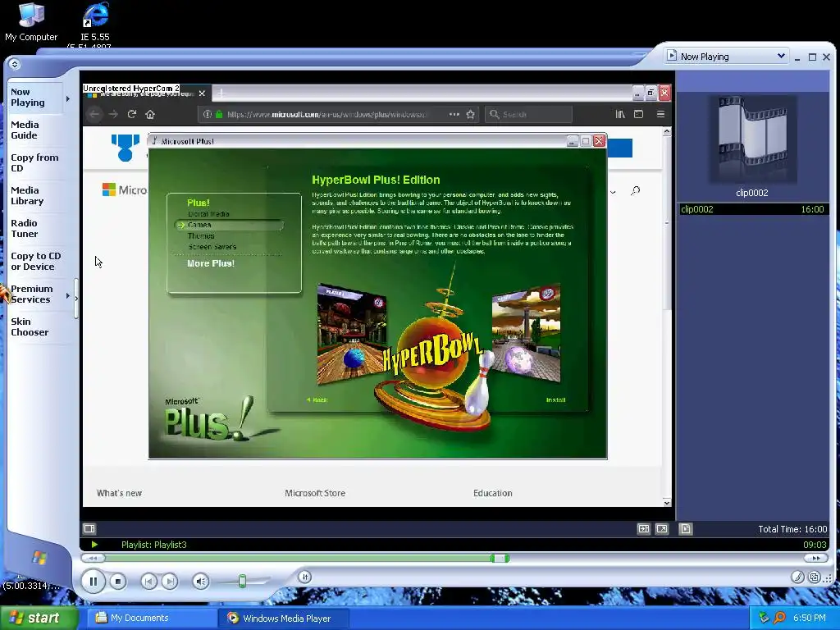Toggle shuffle button next to volume
This screenshot has height=630, width=840.
point(305,577)
